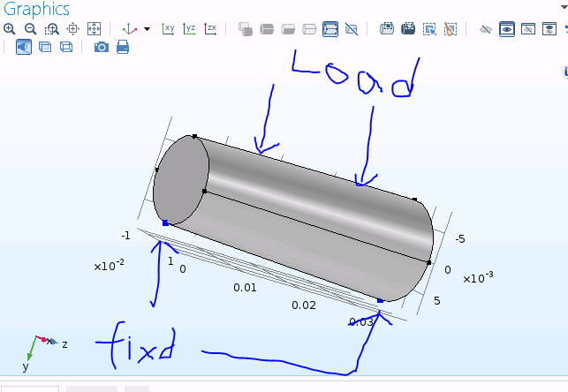
Task: Open the default view dropdown arrow
Action: [x=147, y=29]
